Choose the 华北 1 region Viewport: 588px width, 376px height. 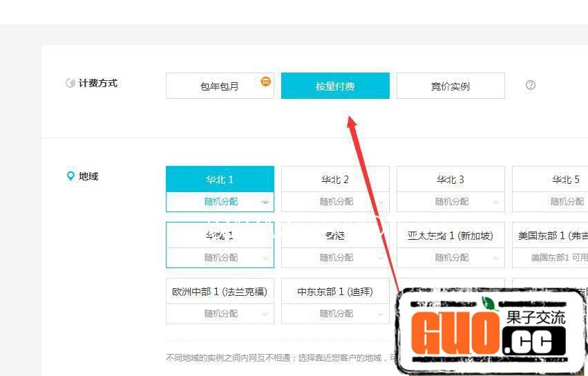[x=220, y=179]
